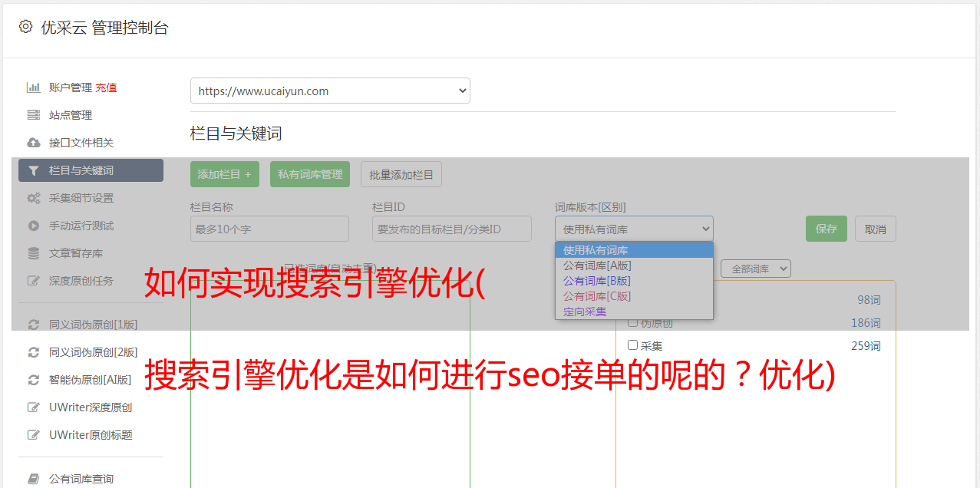Click the 私有词库管理 button
Screen dimensions: 980x488
coord(310,174)
